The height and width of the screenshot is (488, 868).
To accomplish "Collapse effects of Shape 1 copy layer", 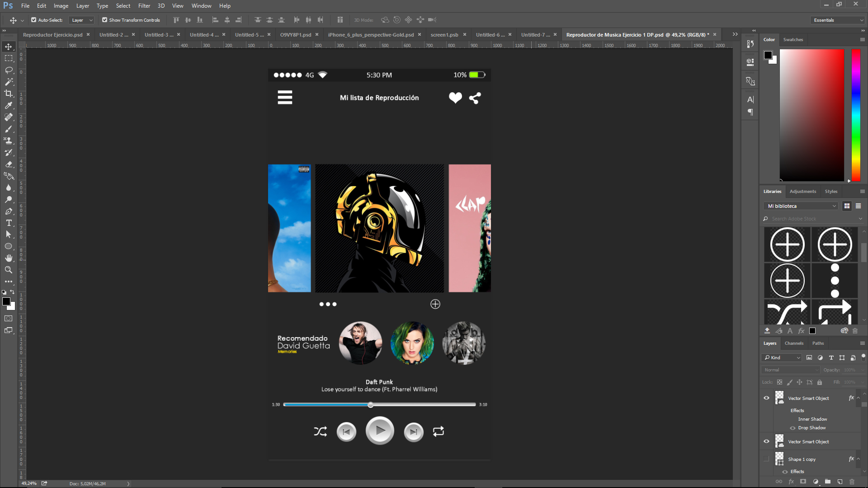I will point(858,459).
